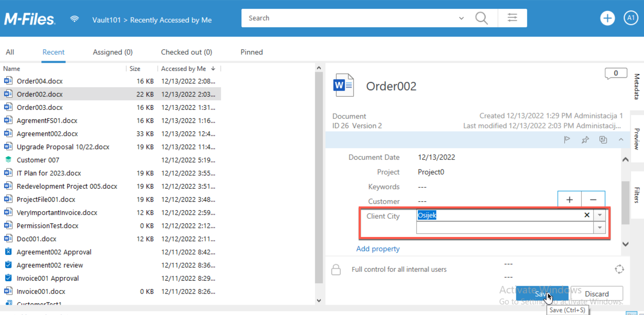The image size is (644, 315).
Task: Click the Customer 007 object icon
Action: coord(8,160)
